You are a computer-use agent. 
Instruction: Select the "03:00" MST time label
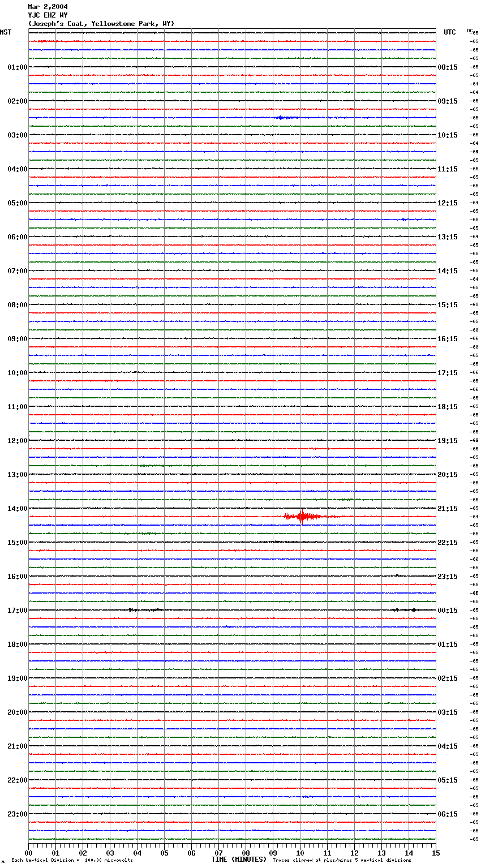pos(18,135)
